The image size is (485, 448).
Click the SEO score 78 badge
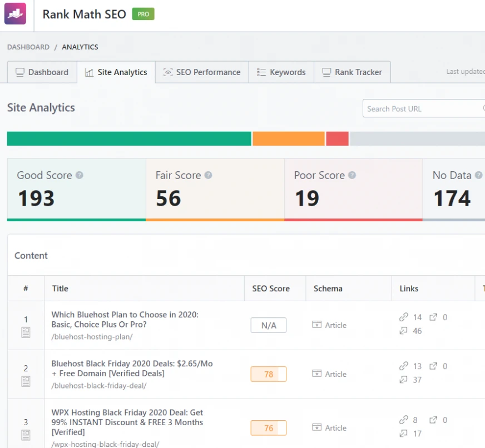coord(269,374)
